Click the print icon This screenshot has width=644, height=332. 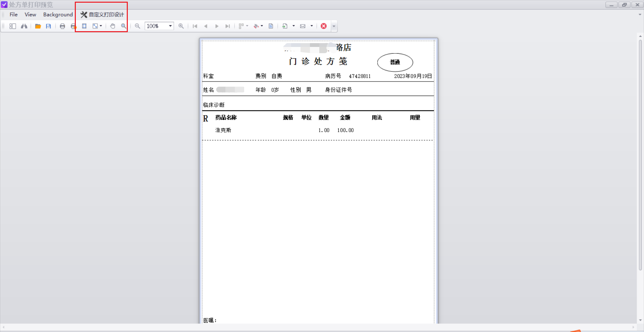[x=62, y=26]
